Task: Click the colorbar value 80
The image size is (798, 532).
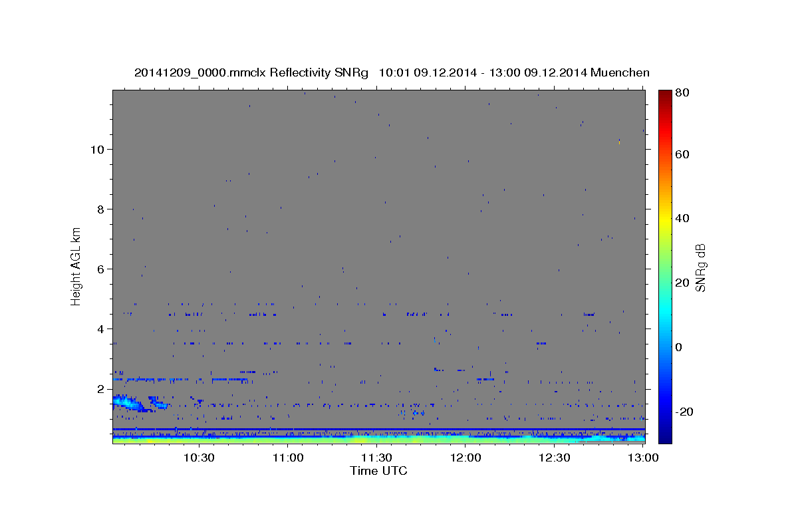Action: click(683, 93)
